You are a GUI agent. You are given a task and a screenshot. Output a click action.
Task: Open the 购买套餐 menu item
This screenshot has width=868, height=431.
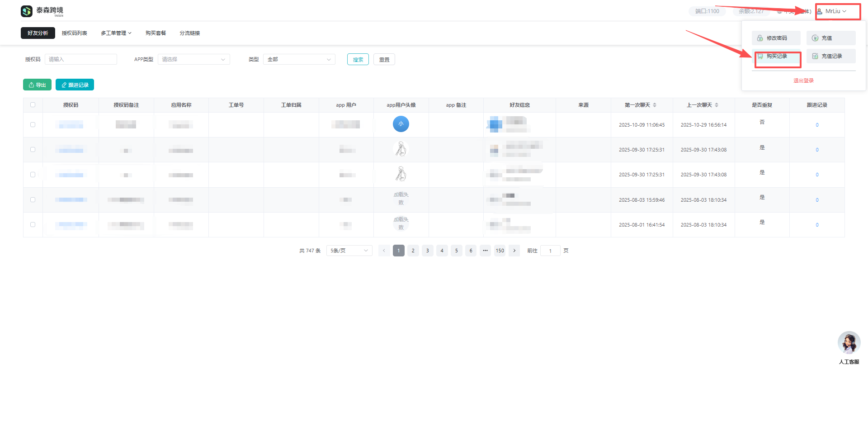coord(156,33)
